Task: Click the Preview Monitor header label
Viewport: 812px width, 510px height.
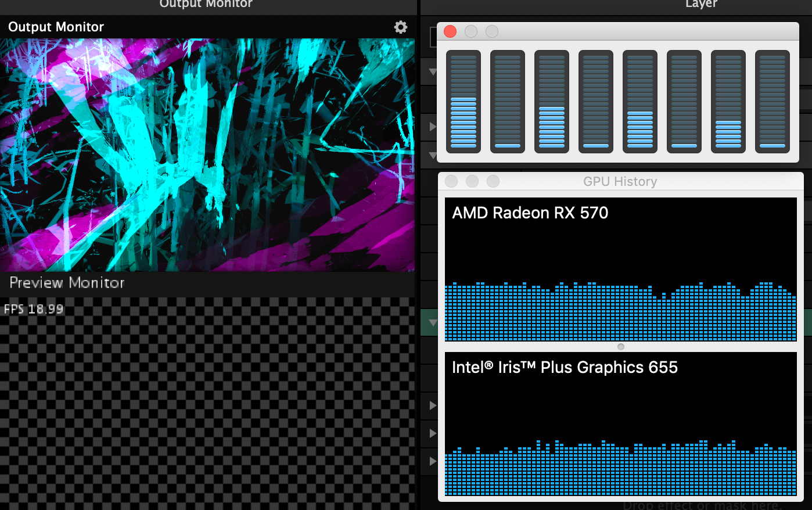Action: click(x=67, y=283)
